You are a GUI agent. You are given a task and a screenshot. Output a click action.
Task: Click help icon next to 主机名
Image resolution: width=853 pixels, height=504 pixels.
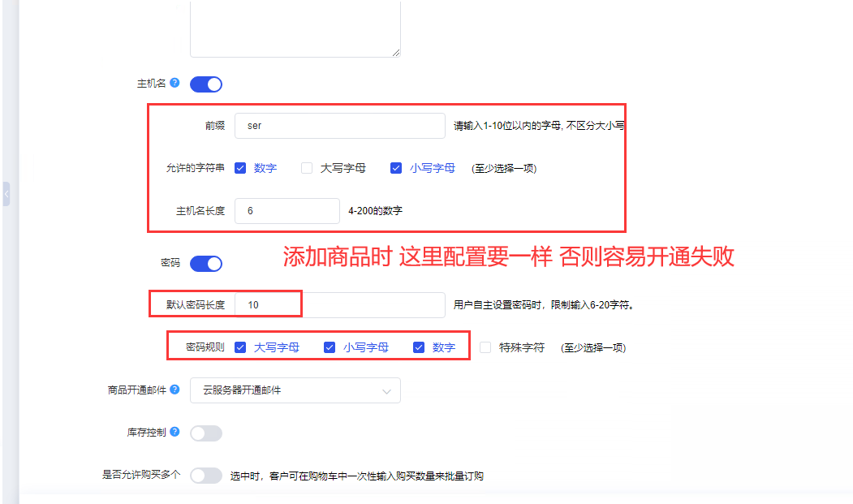174,83
